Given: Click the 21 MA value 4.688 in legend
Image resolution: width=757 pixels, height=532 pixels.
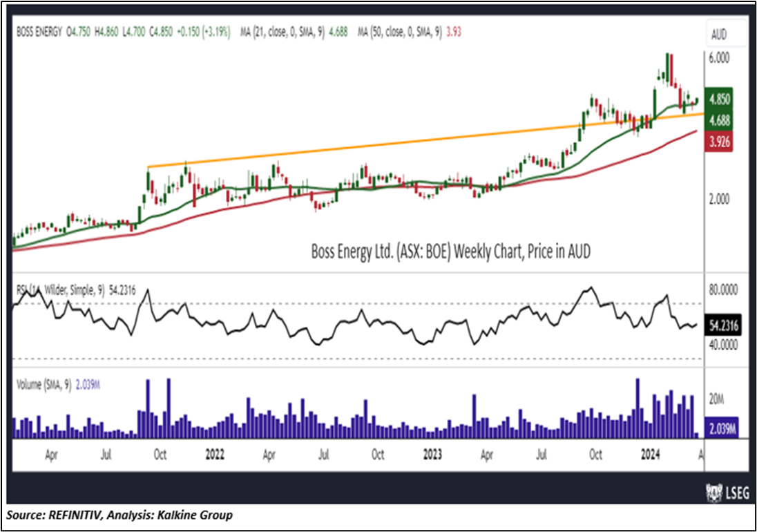Looking at the screenshot, I should [338, 32].
